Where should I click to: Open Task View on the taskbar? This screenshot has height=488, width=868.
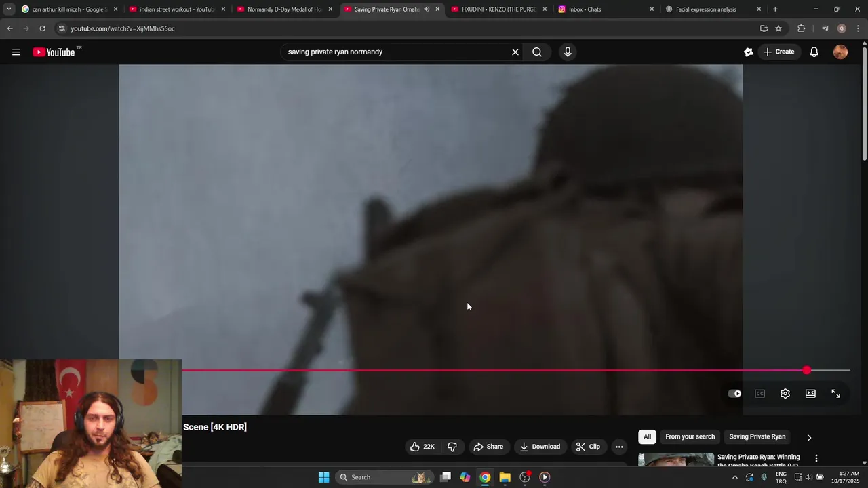click(x=446, y=477)
